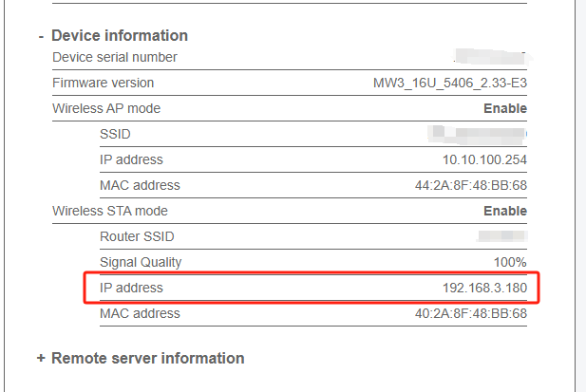586x392 pixels.
Task: Click the minus sign beside Device information
Action: pos(41,36)
